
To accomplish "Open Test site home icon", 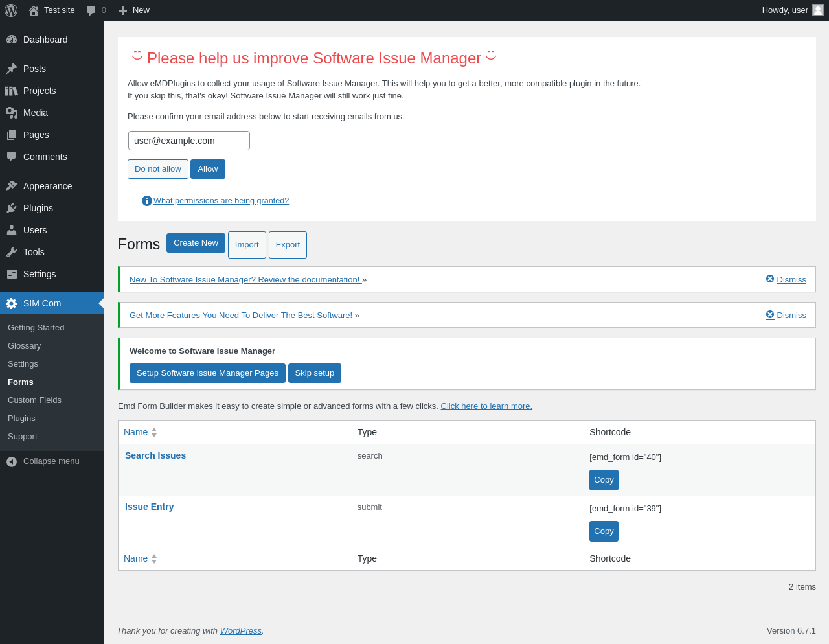I will click(34, 10).
